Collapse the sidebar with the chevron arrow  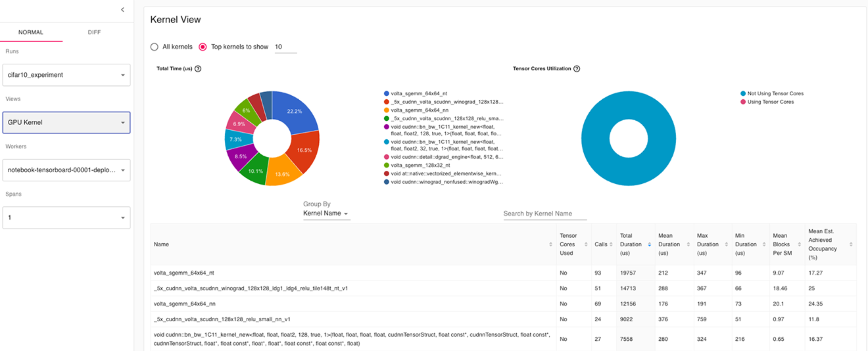pyautogui.click(x=122, y=10)
